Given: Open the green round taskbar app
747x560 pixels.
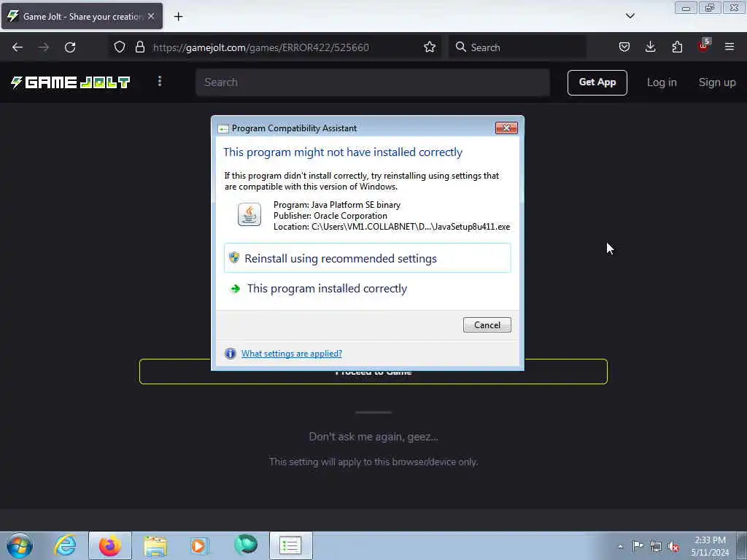Looking at the screenshot, I should click(246, 545).
